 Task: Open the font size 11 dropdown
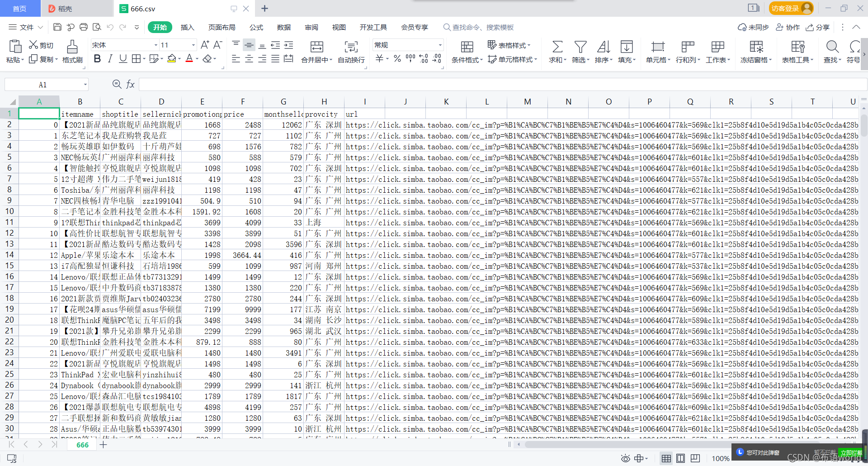pos(193,45)
